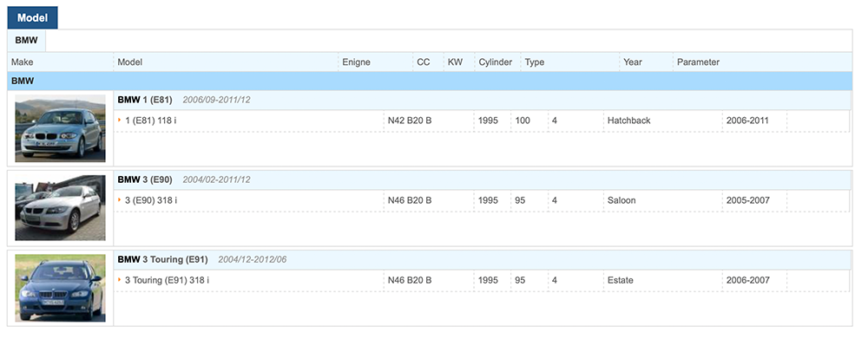Click the 2006-2011 year cell
The height and width of the screenshot is (339, 868).
pyautogui.click(x=748, y=121)
